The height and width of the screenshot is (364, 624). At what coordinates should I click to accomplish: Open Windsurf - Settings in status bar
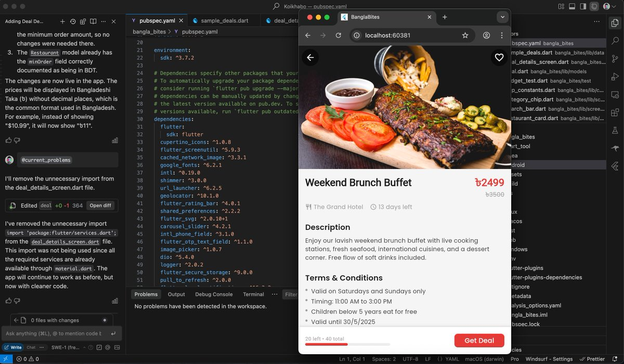[549, 359]
